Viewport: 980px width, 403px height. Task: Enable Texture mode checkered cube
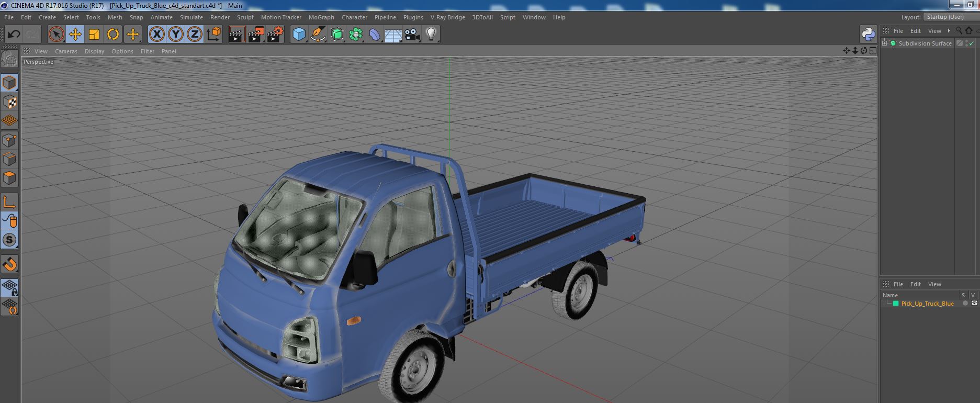9,102
